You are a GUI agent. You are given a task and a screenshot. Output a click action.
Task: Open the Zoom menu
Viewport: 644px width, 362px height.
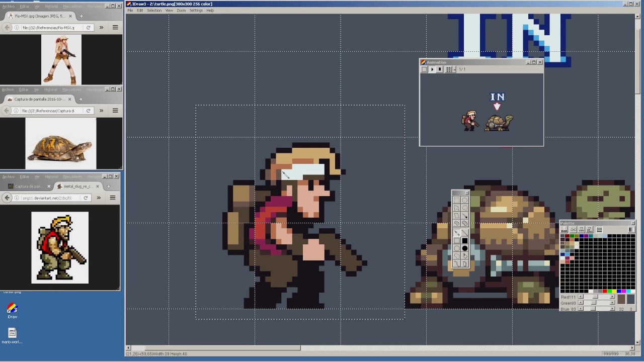181,11
